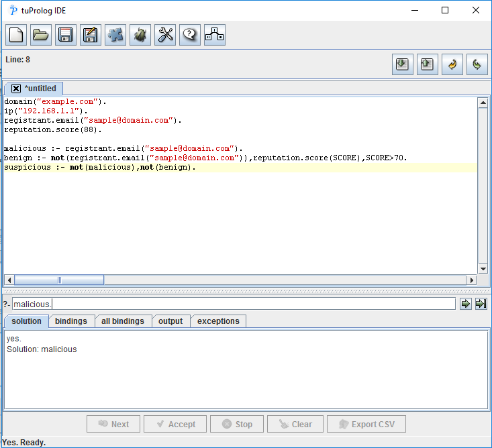Click the Save As icon

tap(91, 35)
